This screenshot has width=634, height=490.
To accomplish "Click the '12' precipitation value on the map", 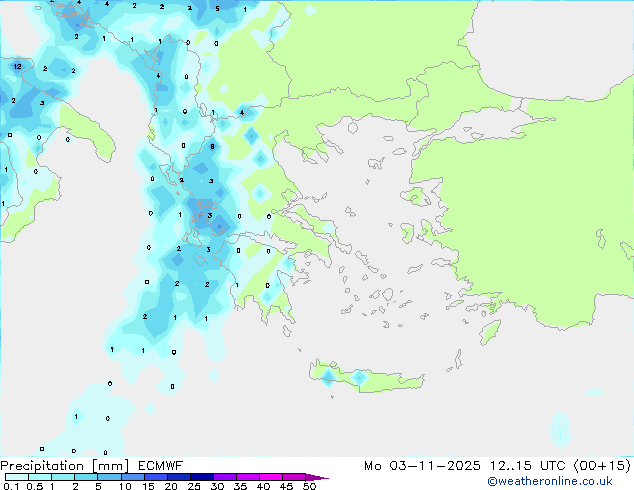I will 17,66.
